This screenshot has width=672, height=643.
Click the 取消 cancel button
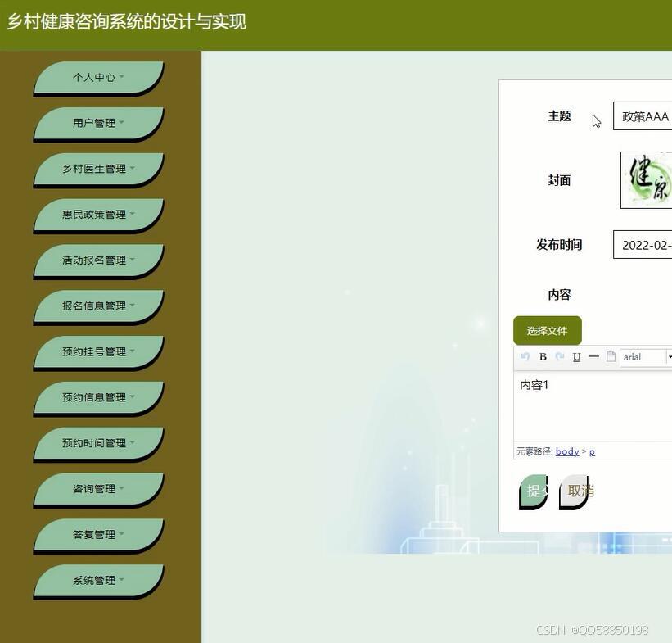click(x=576, y=491)
